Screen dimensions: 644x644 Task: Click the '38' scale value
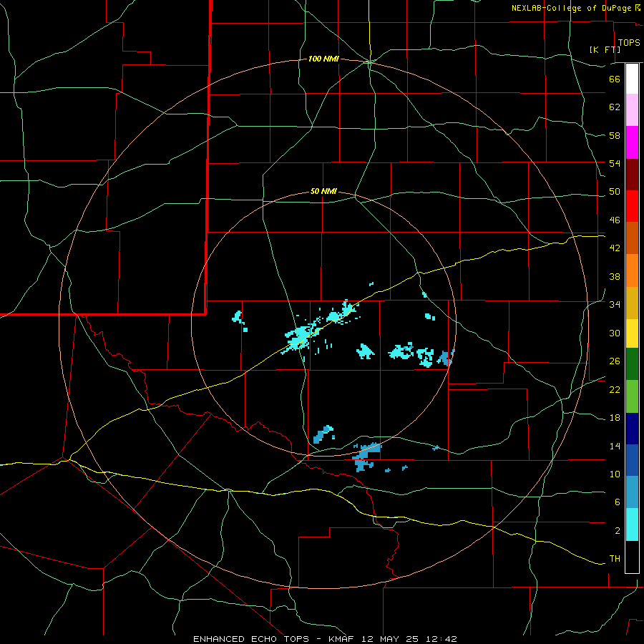click(x=615, y=276)
